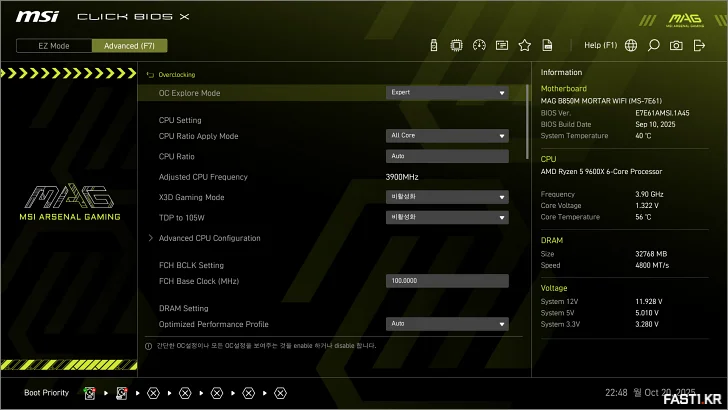728x410 pixels.
Task: Open search with the magnifier icon
Action: coord(654,45)
